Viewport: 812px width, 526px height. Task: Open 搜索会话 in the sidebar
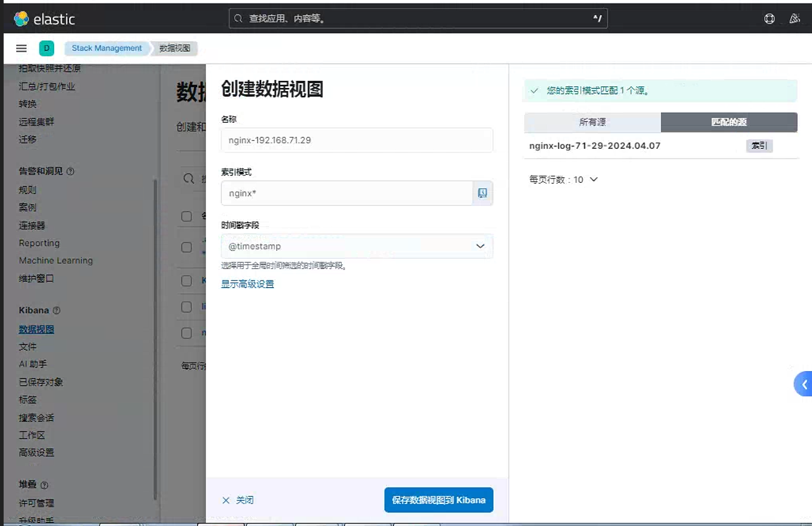36,418
